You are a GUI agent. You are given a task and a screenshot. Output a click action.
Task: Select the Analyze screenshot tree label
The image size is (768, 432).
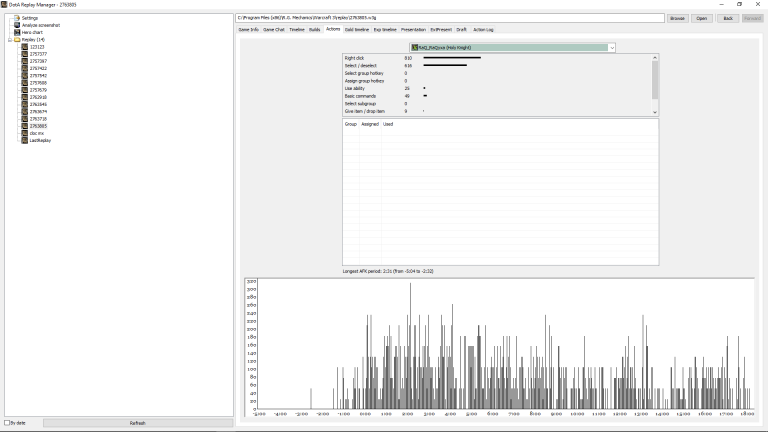click(x=41, y=25)
